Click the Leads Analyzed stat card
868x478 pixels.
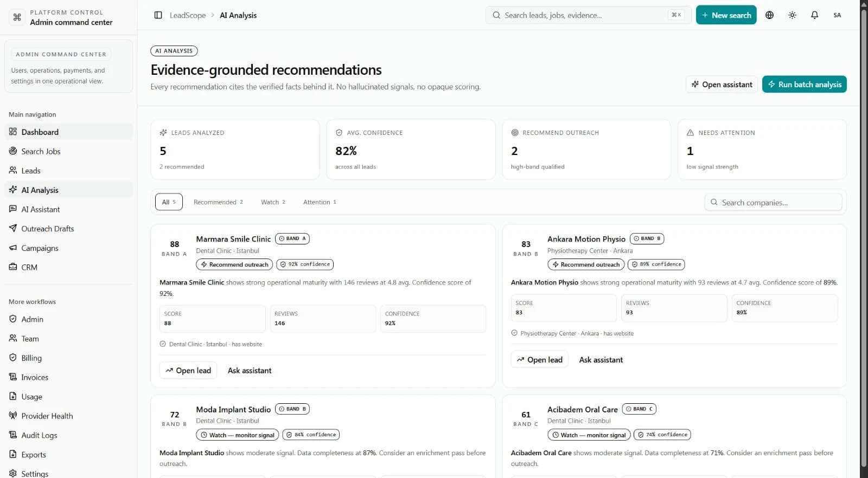point(235,149)
